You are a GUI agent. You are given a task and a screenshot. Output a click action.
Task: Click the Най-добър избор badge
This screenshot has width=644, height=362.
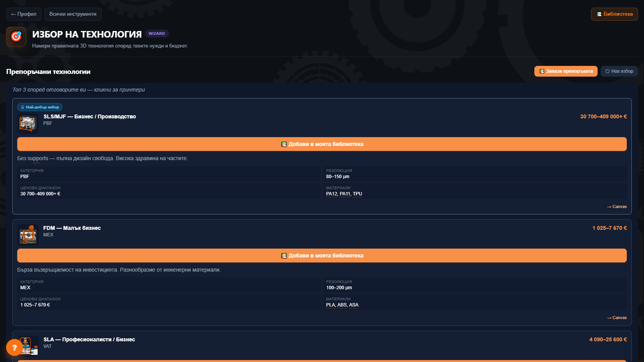point(40,107)
